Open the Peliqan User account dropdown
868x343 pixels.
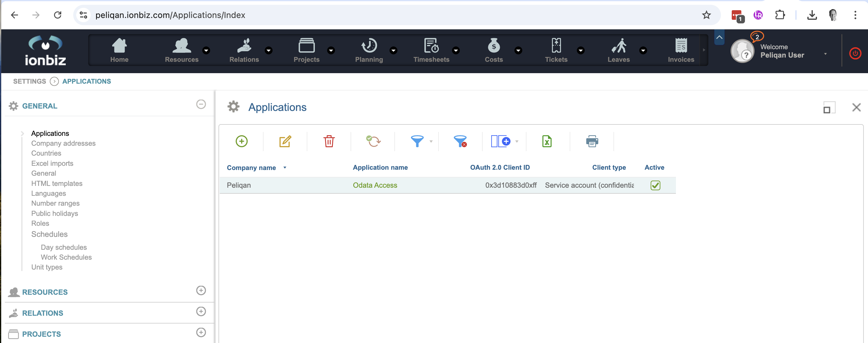(825, 54)
